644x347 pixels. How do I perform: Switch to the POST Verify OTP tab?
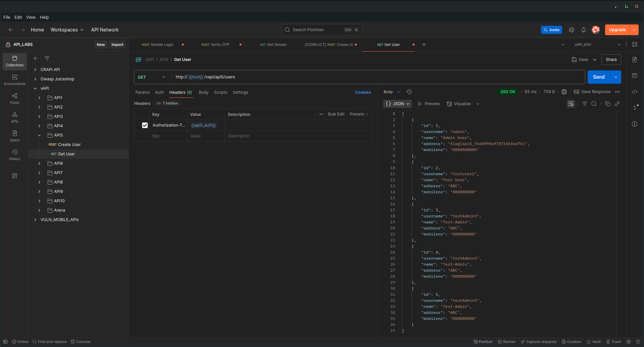tap(215, 45)
